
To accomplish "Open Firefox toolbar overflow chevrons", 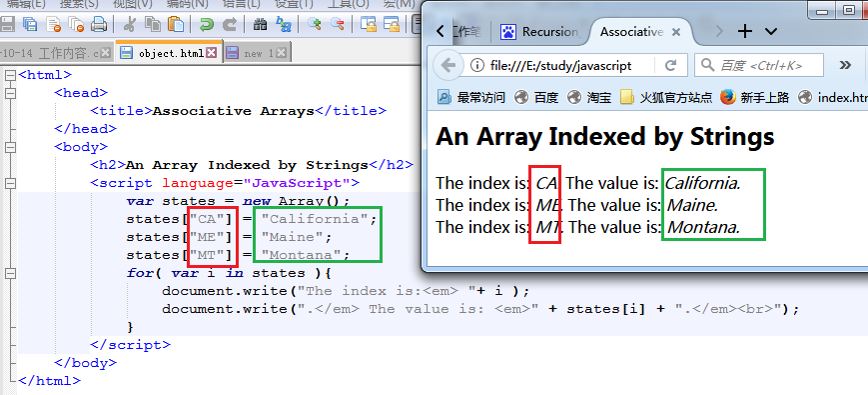I will click(x=845, y=65).
